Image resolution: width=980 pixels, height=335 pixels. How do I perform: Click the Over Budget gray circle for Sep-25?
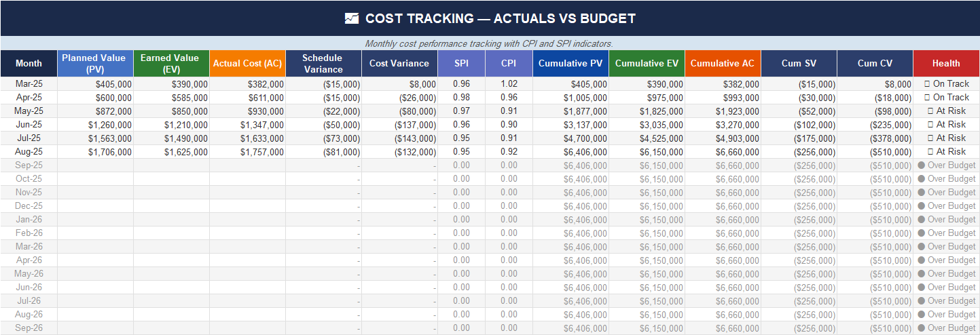tap(922, 165)
